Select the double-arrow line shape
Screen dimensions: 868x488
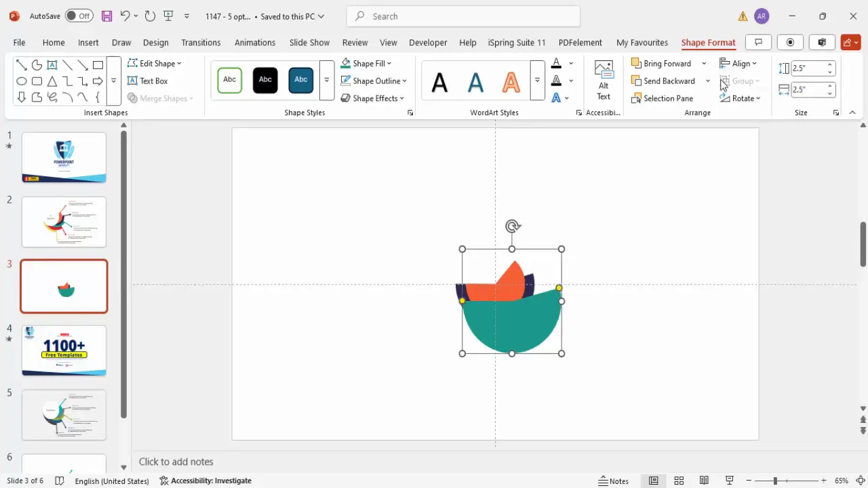pyautogui.click(x=22, y=65)
